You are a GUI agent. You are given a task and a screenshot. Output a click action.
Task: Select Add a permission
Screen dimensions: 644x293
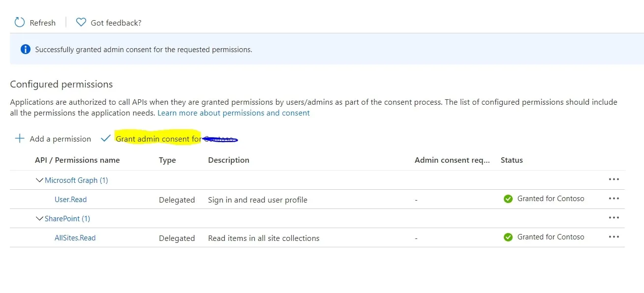(60, 139)
